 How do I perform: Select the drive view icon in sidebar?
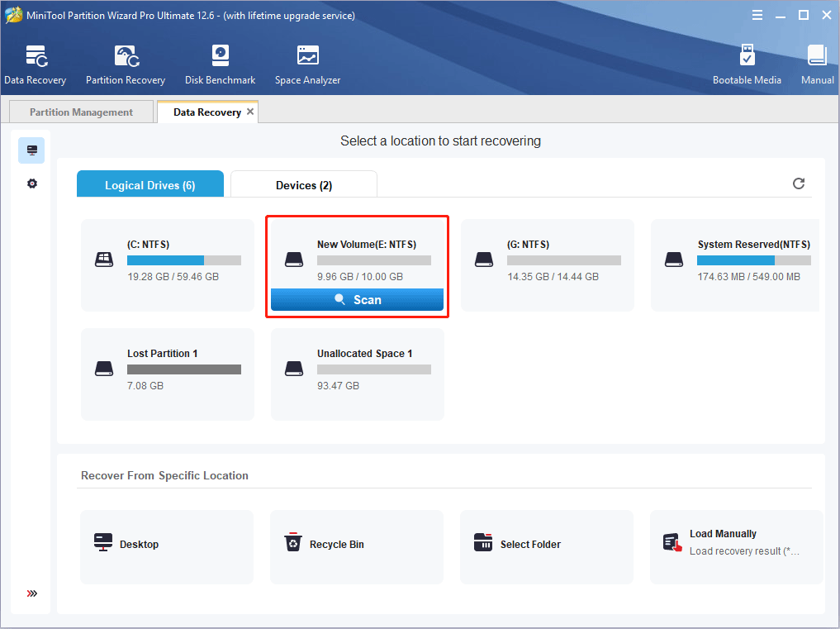pyautogui.click(x=32, y=150)
